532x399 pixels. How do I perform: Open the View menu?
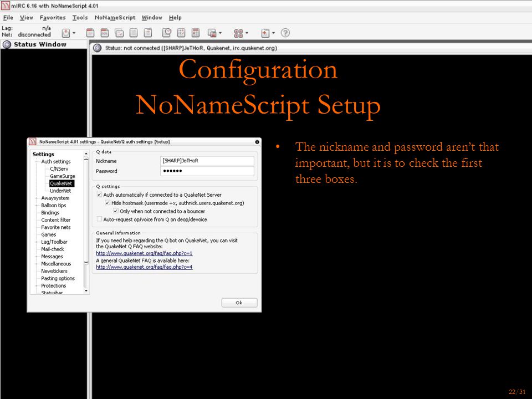(x=27, y=18)
